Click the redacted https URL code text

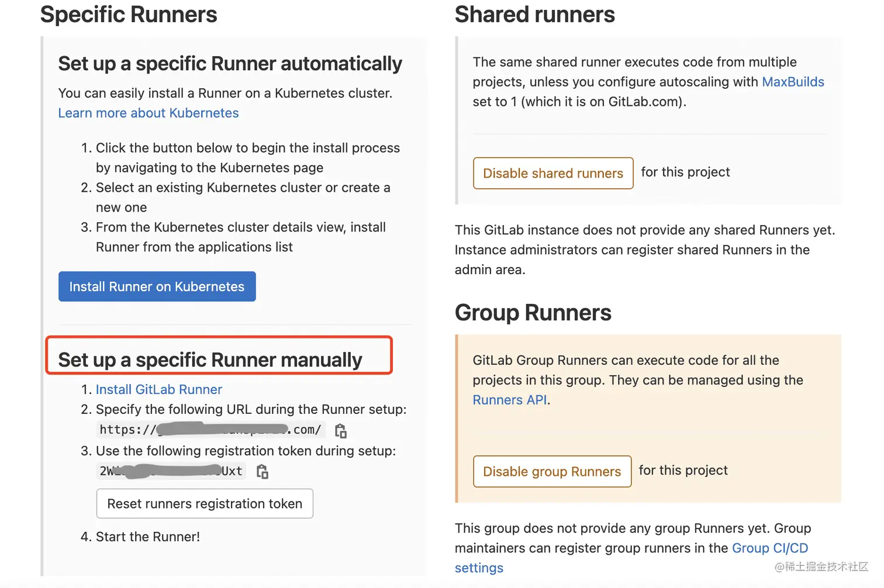coord(210,430)
